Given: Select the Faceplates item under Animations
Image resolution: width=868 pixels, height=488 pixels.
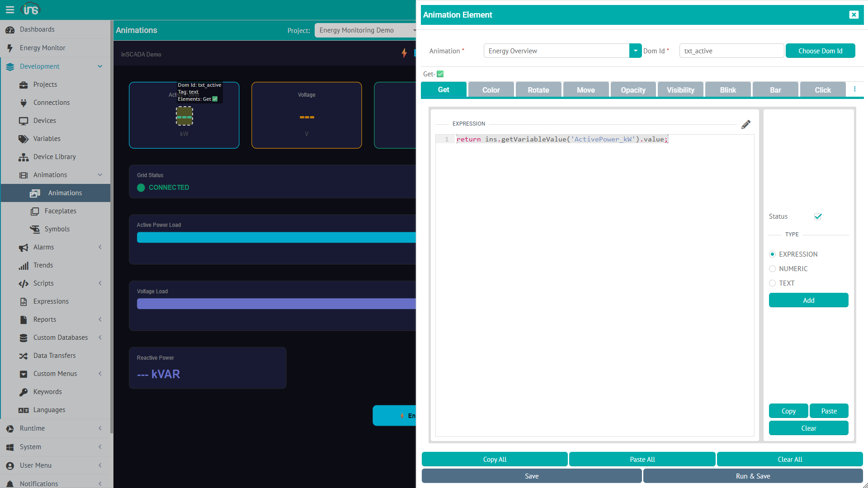Looking at the screenshot, I should (61, 211).
